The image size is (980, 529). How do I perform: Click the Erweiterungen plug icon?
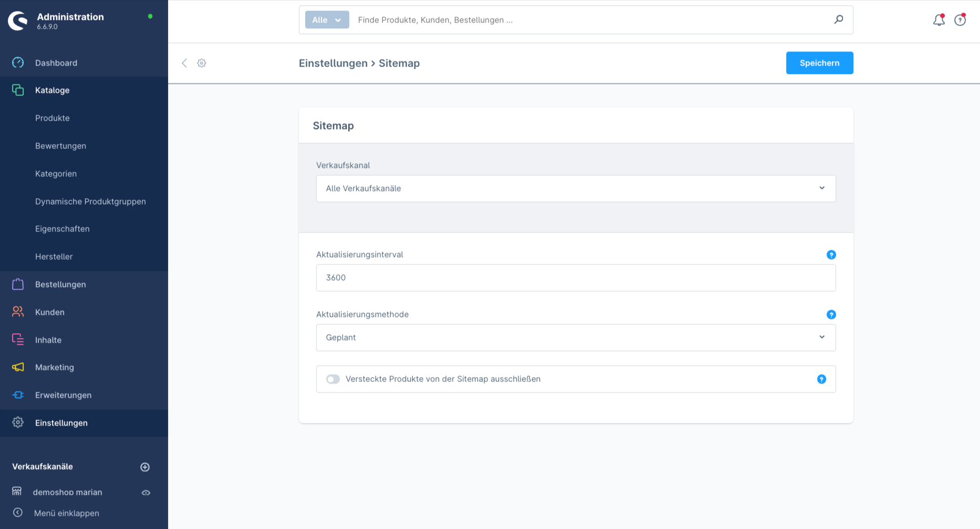(x=18, y=395)
